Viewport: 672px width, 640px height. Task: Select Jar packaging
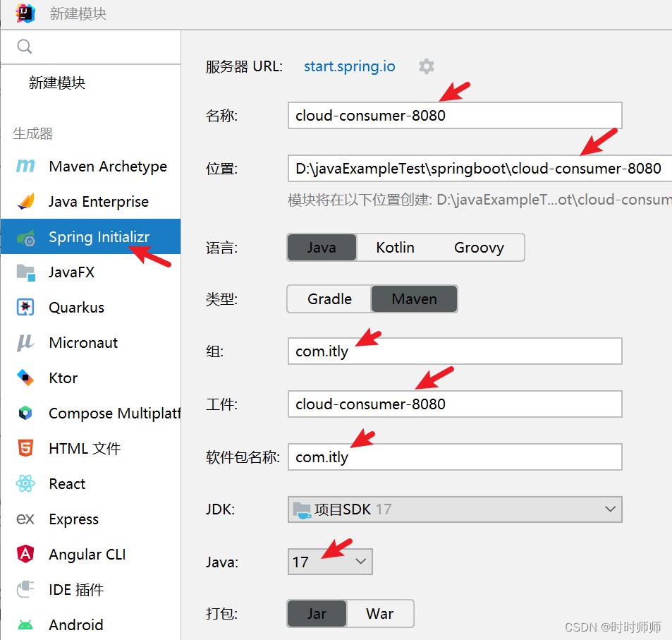click(x=317, y=614)
